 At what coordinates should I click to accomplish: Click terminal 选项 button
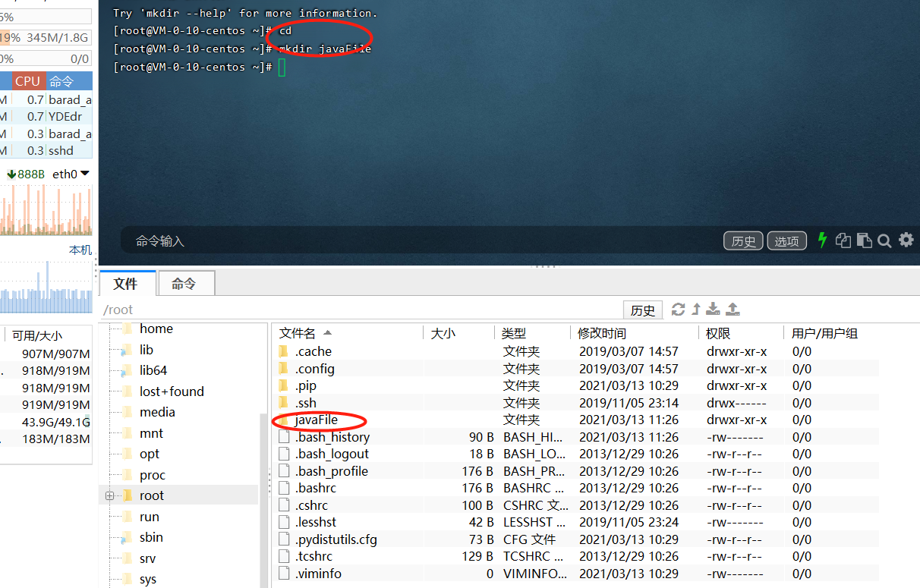[786, 241]
